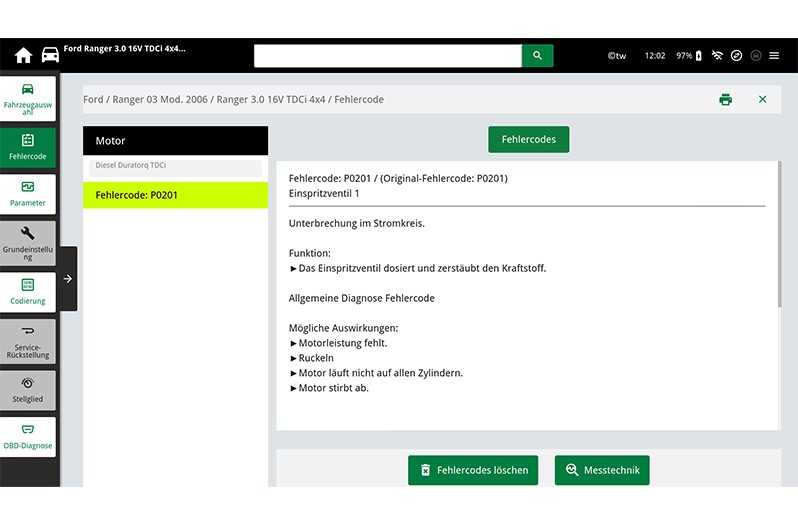The width and height of the screenshot is (798, 525).
Task: Open Grundeinstellung from the sidebar
Action: (28, 242)
